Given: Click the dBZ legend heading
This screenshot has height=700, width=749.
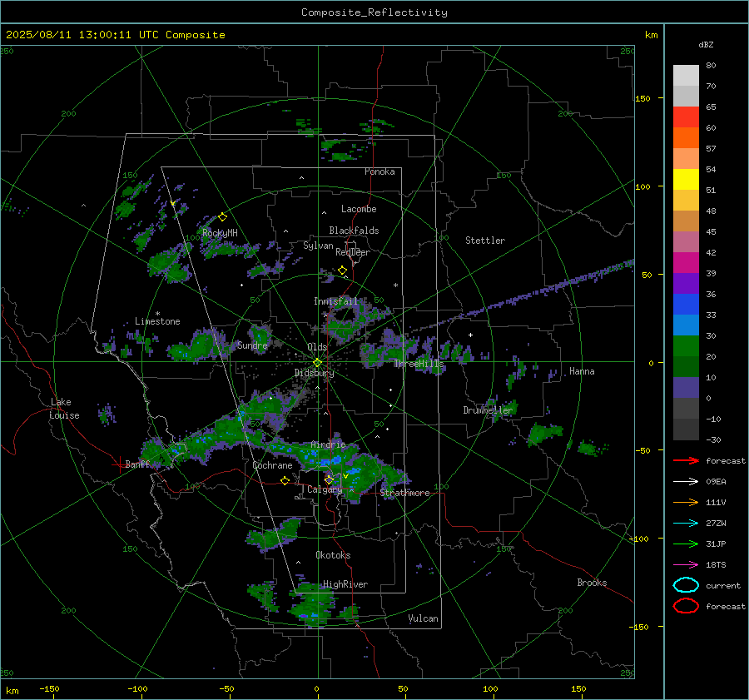Looking at the screenshot, I should 706,44.
